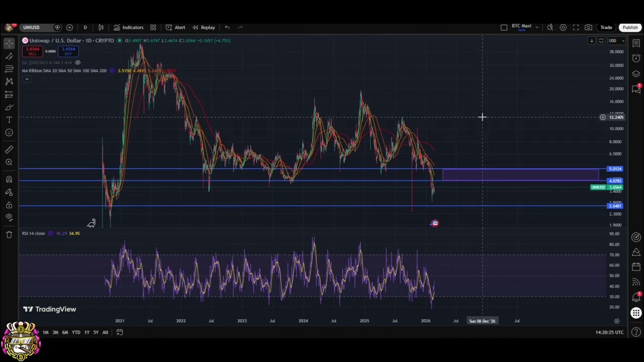
Task: Open the apps grid icon on right sidebar
Action: tap(636, 313)
